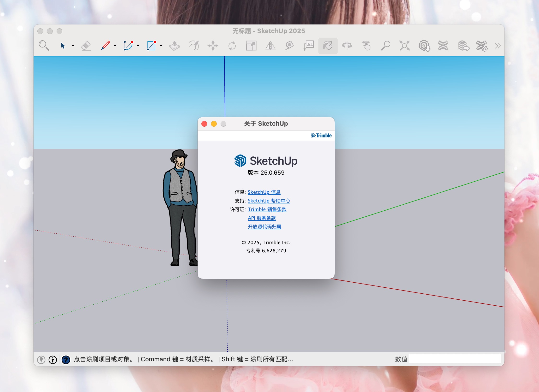
Task: Open the Extension Manager gear icon
Action: (482, 46)
